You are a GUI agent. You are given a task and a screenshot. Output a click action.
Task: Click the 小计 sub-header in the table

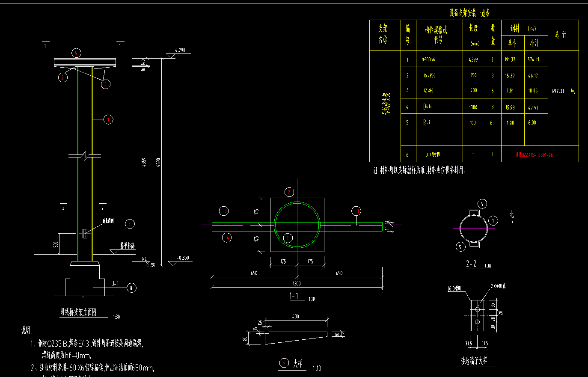coord(534,43)
